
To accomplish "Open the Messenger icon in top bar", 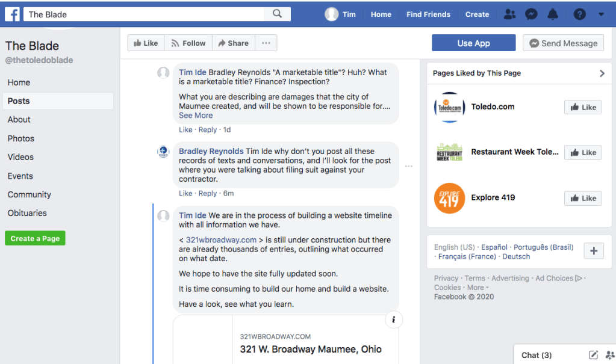I will (x=531, y=14).
